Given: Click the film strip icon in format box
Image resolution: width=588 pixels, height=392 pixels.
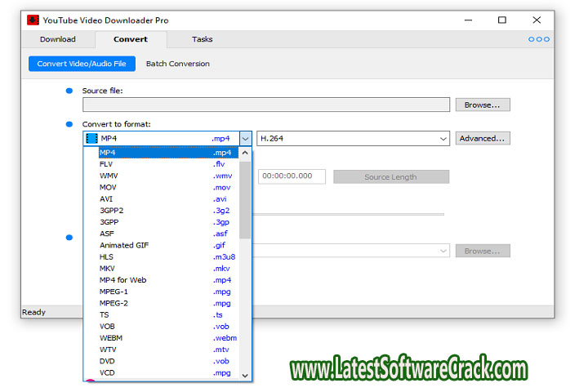Looking at the screenshot, I should click(x=91, y=139).
